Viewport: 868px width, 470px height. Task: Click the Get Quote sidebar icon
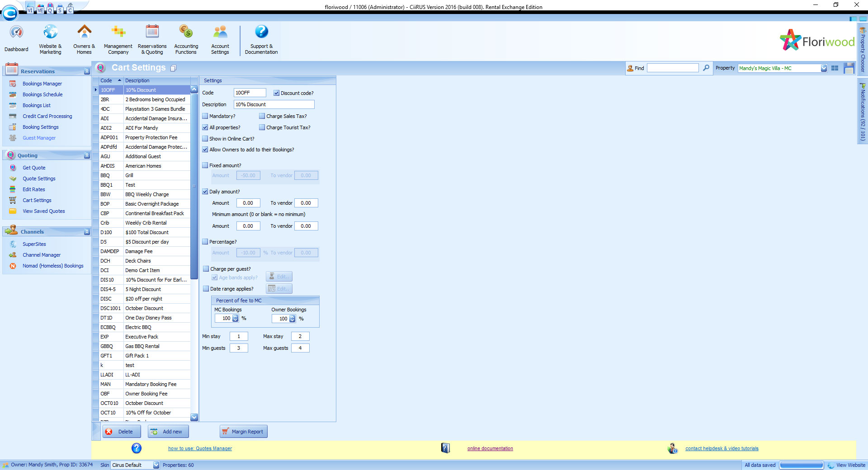click(x=13, y=168)
